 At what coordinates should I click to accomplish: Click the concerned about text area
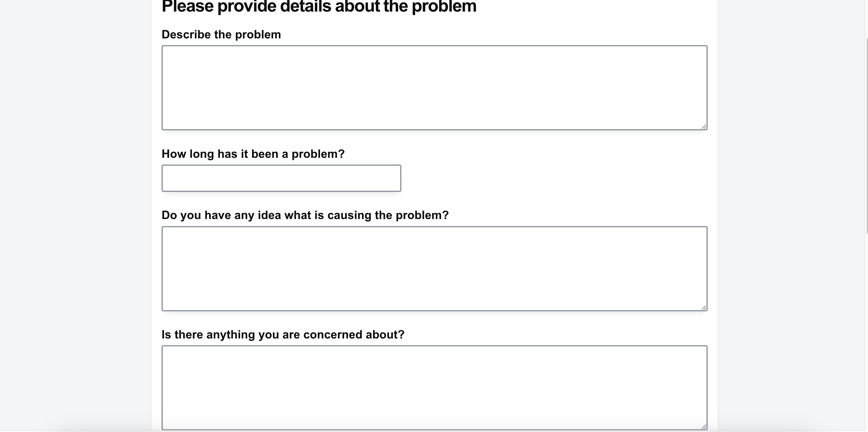point(434,387)
